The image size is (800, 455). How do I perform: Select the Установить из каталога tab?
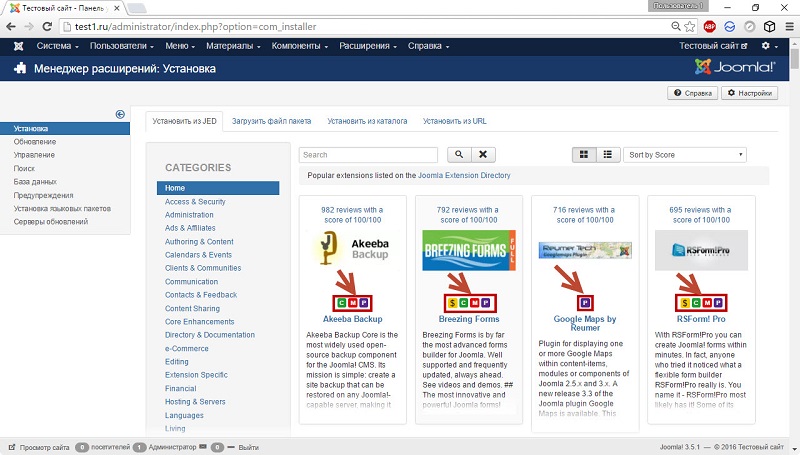pos(367,121)
